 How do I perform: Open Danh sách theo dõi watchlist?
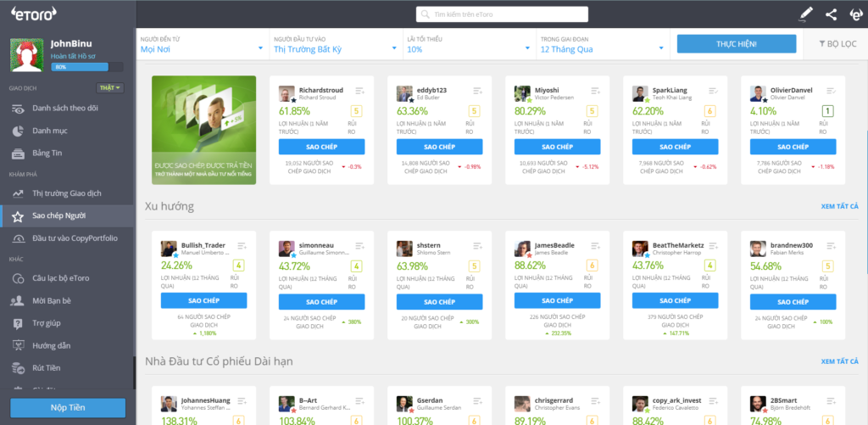(66, 108)
